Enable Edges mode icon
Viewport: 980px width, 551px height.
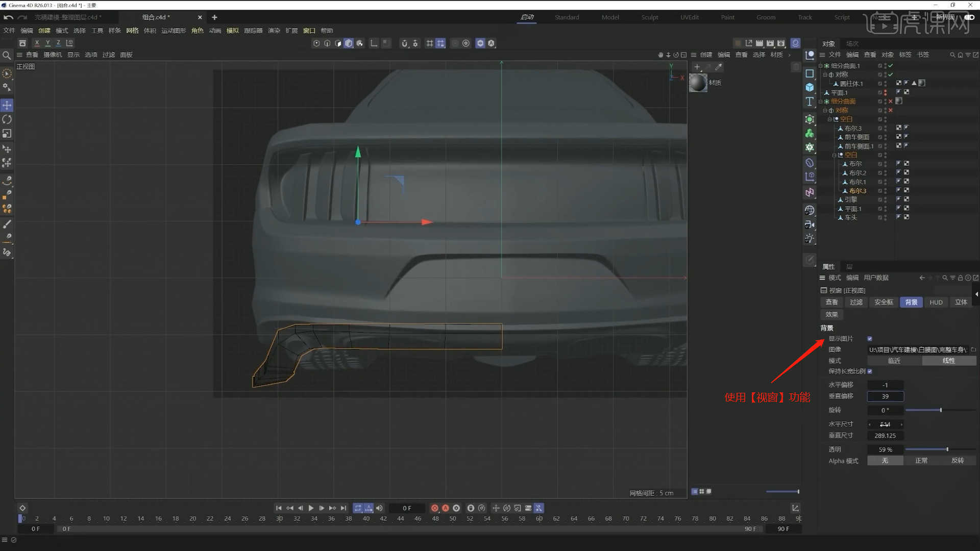tap(327, 43)
